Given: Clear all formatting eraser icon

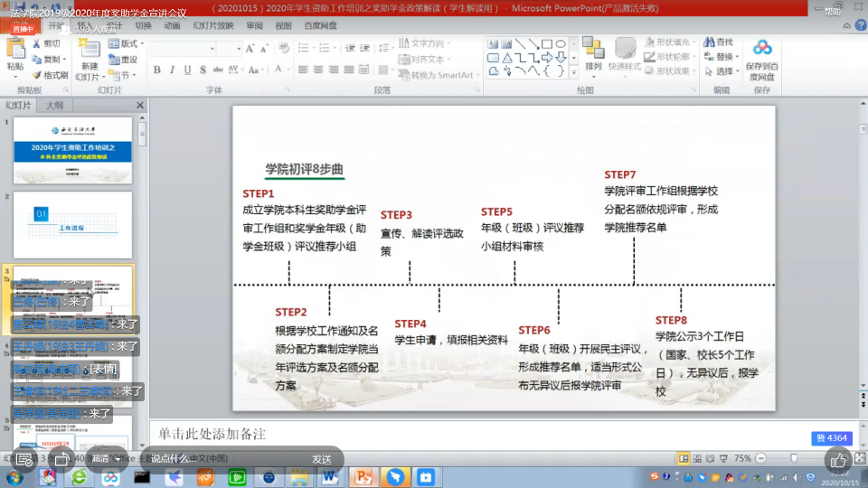Looking at the screenshot, I should [x=284, y=49].
